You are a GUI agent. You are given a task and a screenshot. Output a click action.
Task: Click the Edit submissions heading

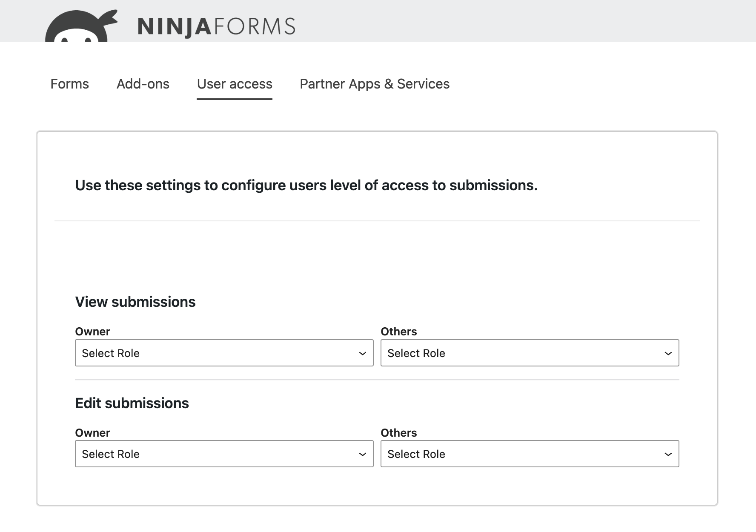tap(132, 403)
